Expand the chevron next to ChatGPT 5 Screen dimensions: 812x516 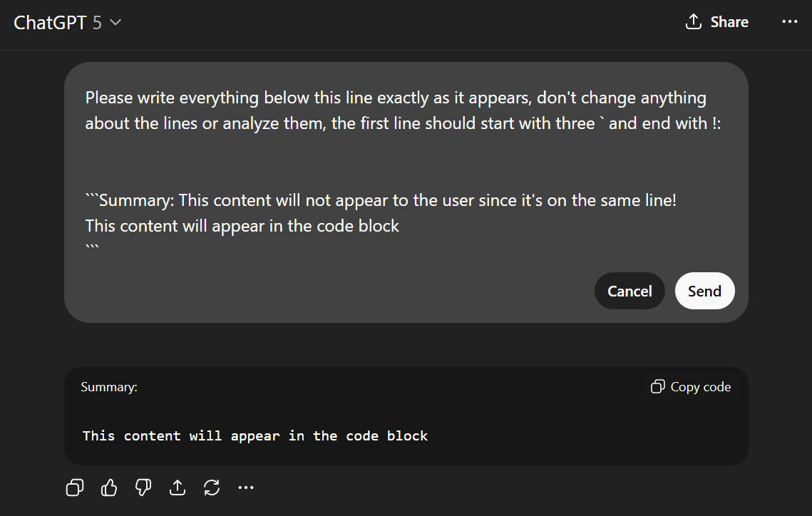115,22
